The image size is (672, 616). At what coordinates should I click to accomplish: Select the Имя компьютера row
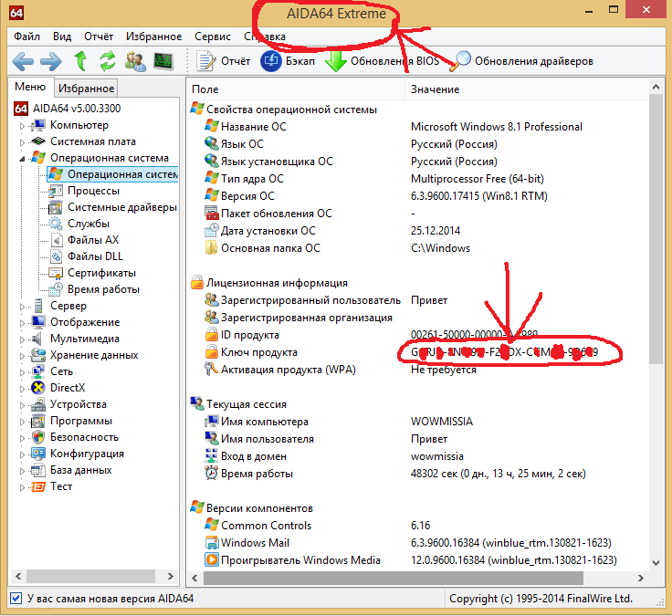click(x=417, y=422)
